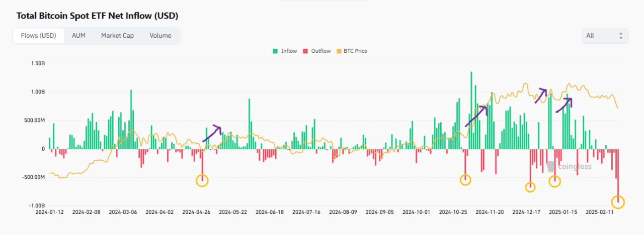Image resolution: width=644 pixels, height=235 pixels.
Task: Click the 2024-02-08 date label
Action: click(86, 212)
